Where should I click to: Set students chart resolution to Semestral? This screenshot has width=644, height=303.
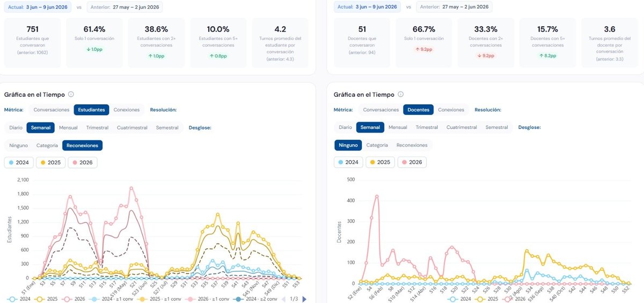167,127
